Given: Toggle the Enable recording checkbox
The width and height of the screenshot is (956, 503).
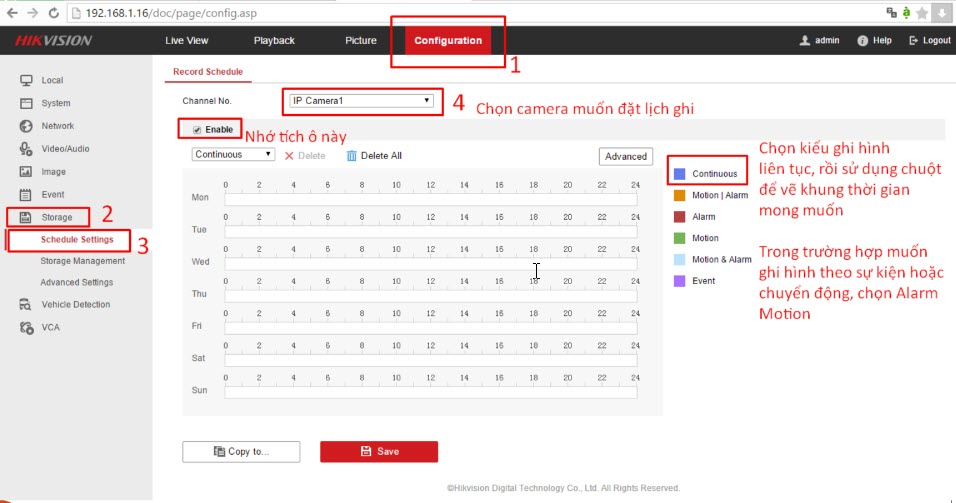Looking at the screenshot, I should point(197,130).
